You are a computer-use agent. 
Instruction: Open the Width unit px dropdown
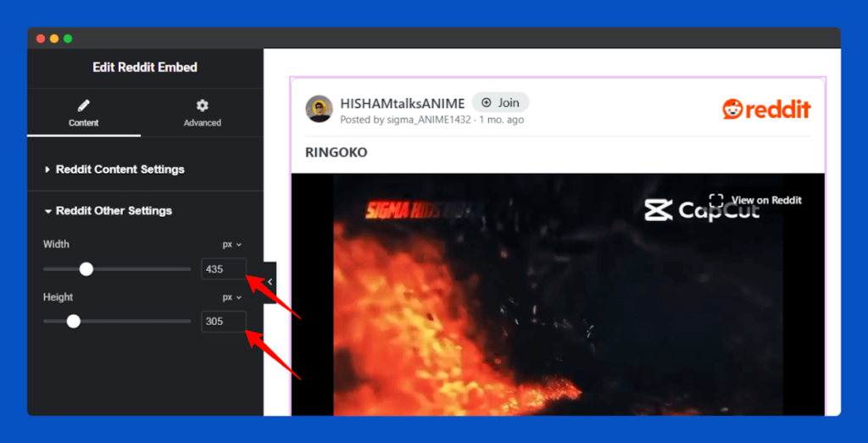pyautogui.click(x=232, y=244)
